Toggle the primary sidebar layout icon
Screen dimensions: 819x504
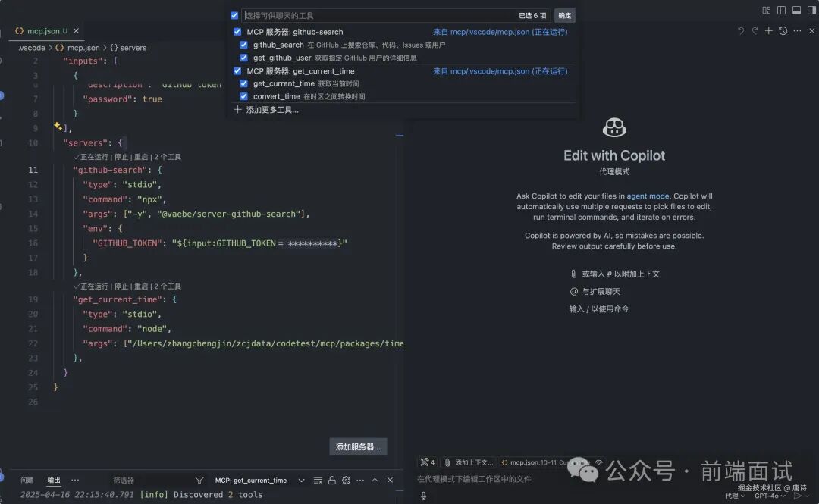pyautogui.click(x=781, y=11)
